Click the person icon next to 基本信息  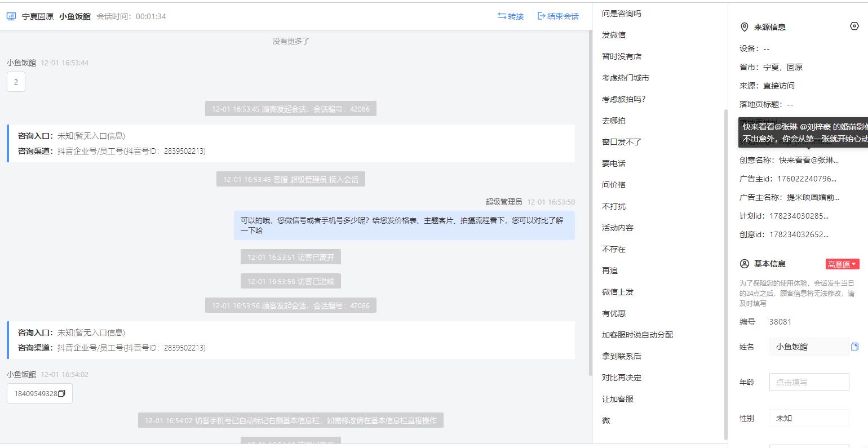click(744, 264)
